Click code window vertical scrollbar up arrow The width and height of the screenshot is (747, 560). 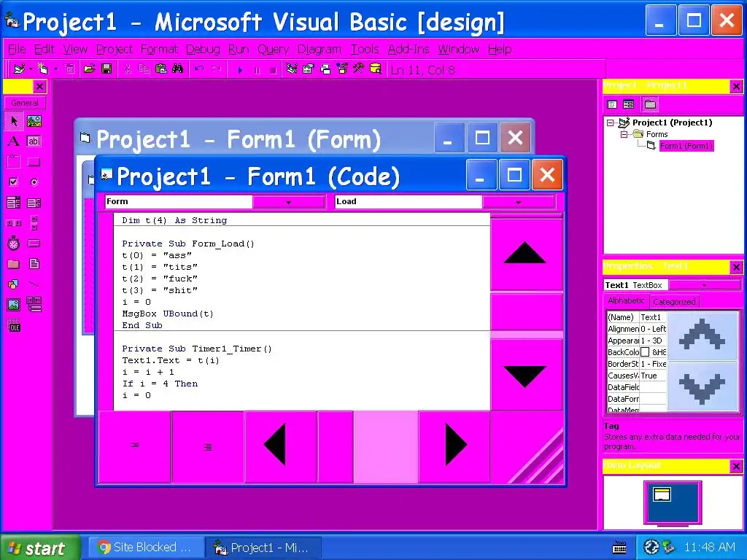(x=526, y=254)
